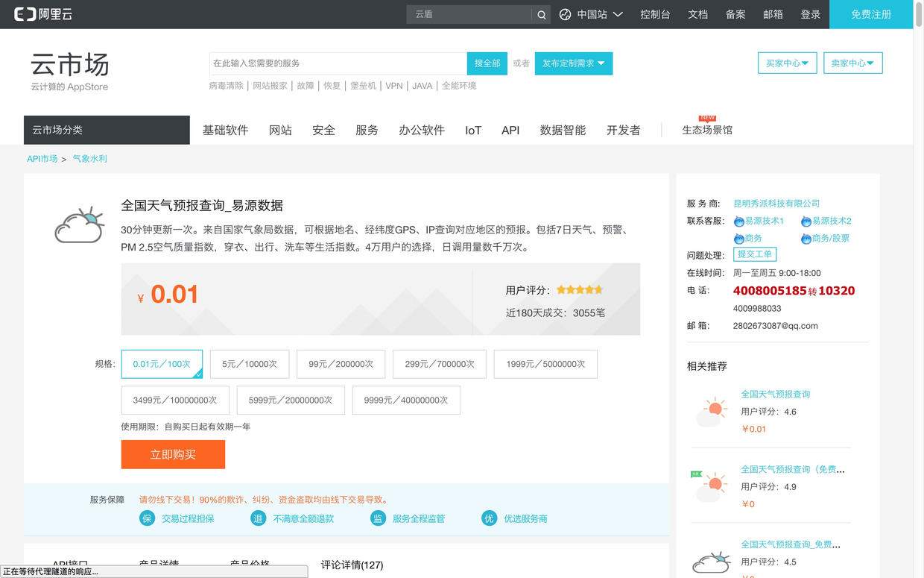
Task: Click the five-star user rating
Action: pyautogui.click(x=580, y=289)
